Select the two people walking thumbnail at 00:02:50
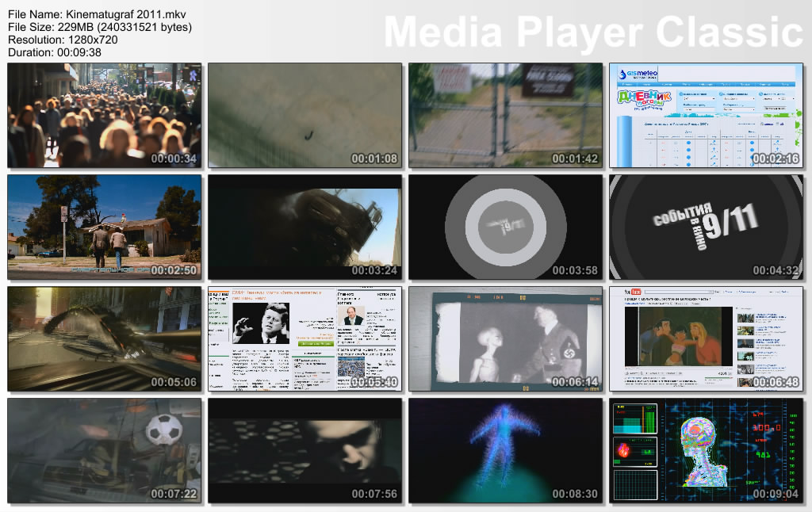This screenshot has height=512, width=812. point(104,227)
